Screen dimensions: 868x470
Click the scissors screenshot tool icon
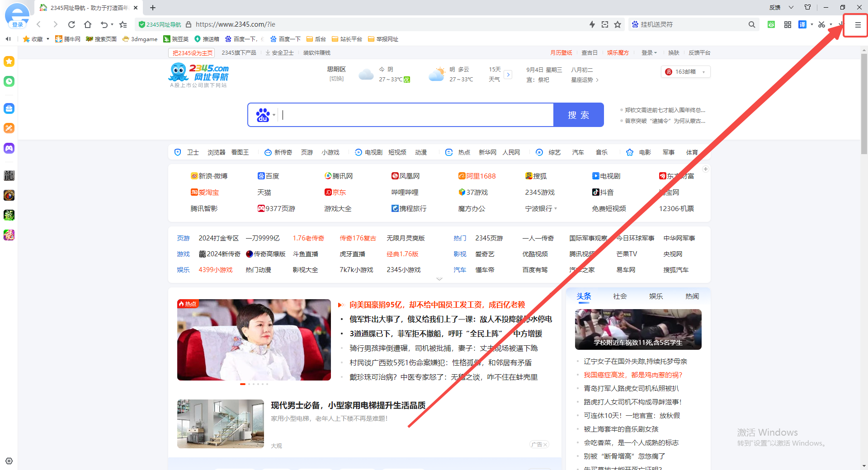(821, 24)
